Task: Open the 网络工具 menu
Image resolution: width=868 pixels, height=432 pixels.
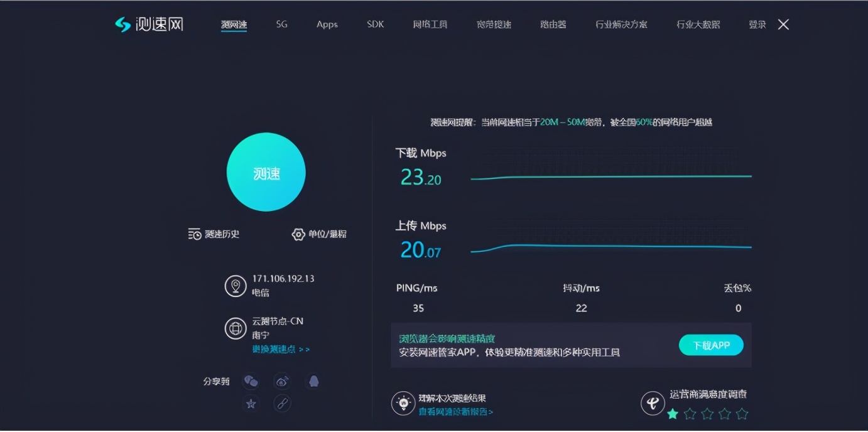Action: pos(430,24)
